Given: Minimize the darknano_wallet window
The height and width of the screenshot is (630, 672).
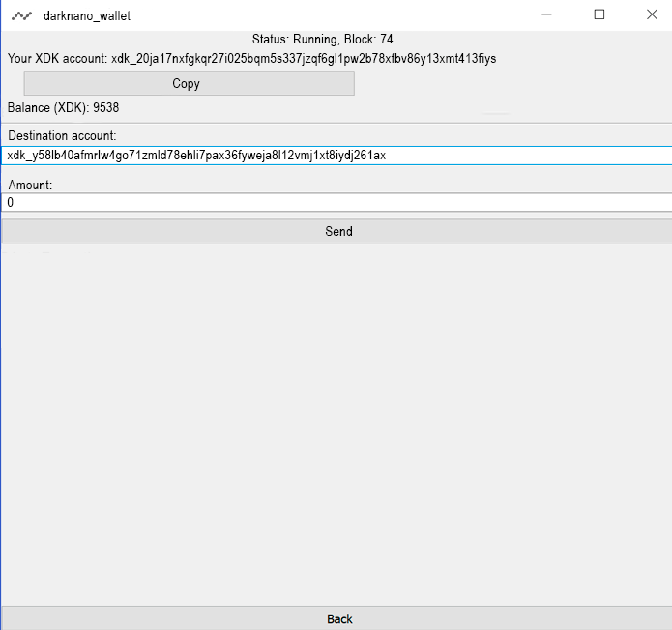Looking at the screenshot, I should click(x=546, y=15).
